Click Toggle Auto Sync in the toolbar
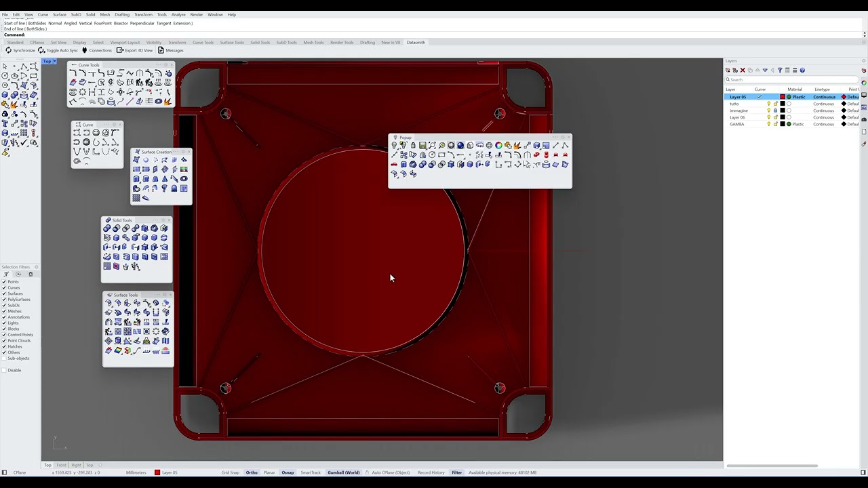868x488 pixels. tap(58, 50)
